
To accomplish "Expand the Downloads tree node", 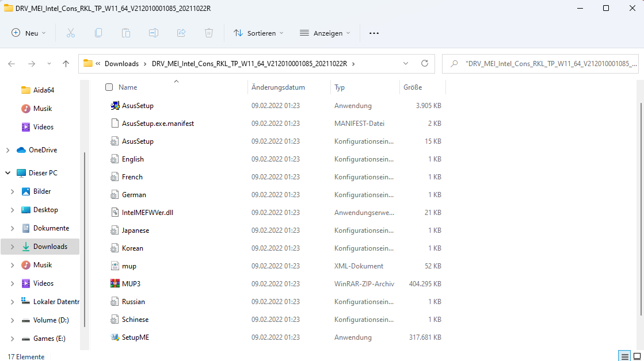I will point(12,247).
